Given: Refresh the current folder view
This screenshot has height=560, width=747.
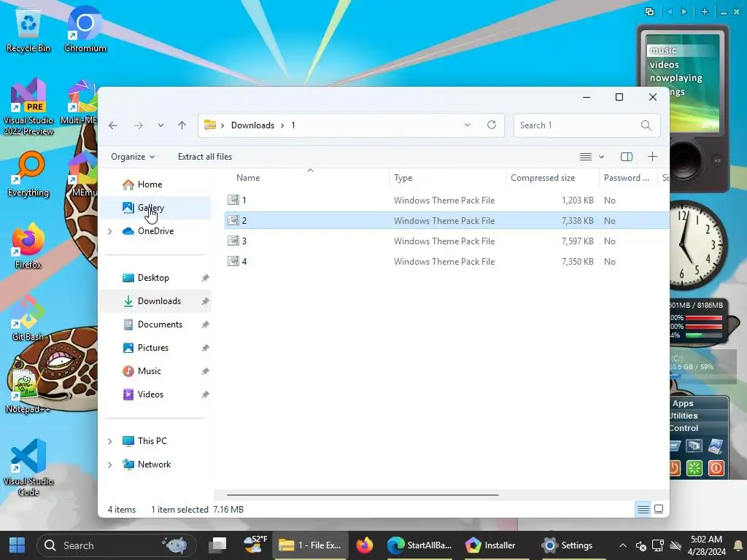Looking at the screenshot, I should (x=492, y=125).
